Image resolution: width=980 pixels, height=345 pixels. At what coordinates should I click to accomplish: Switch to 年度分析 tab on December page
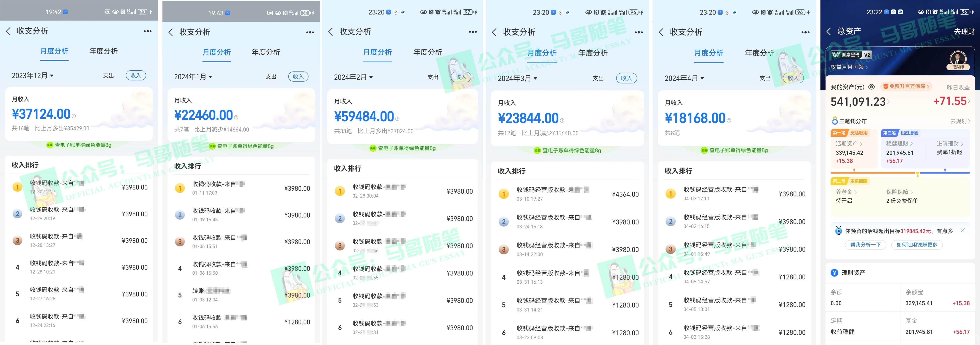103,51
